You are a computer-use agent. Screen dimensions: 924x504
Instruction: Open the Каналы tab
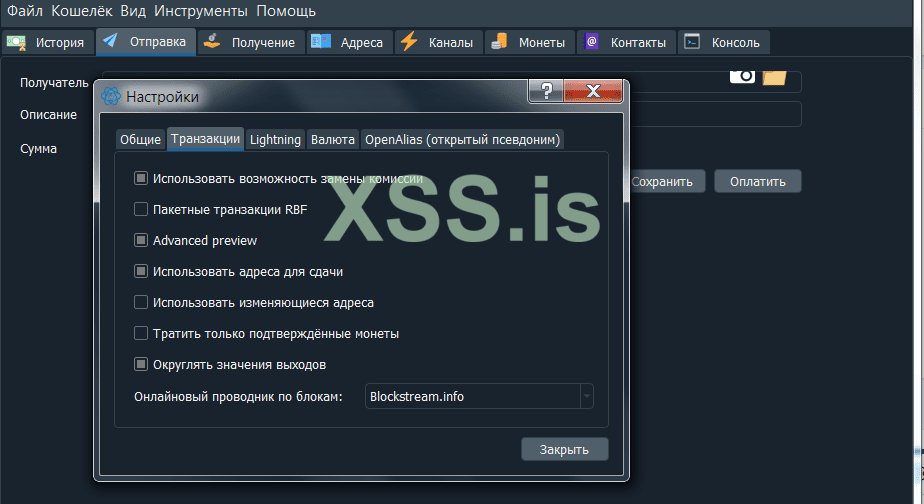[x=438, y=42]
